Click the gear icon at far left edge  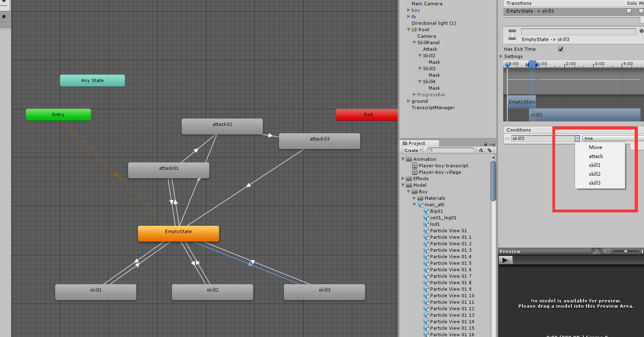pos(4,17)
